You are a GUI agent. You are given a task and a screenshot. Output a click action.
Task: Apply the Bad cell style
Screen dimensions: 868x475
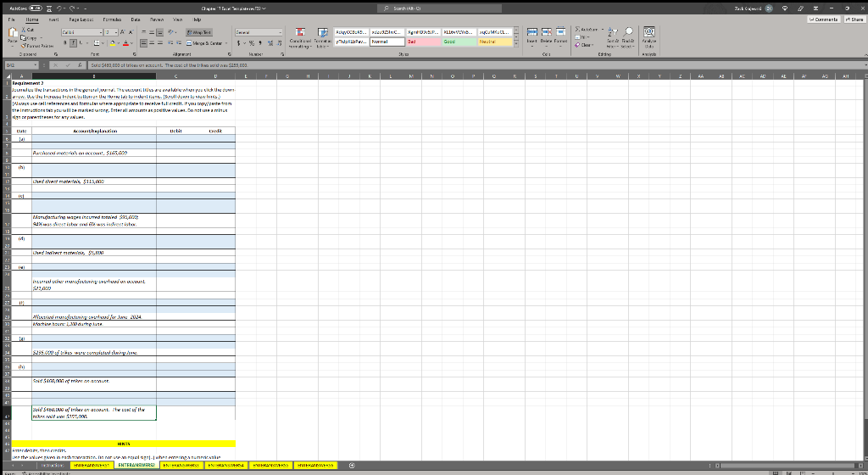click(x=423, y=42)
